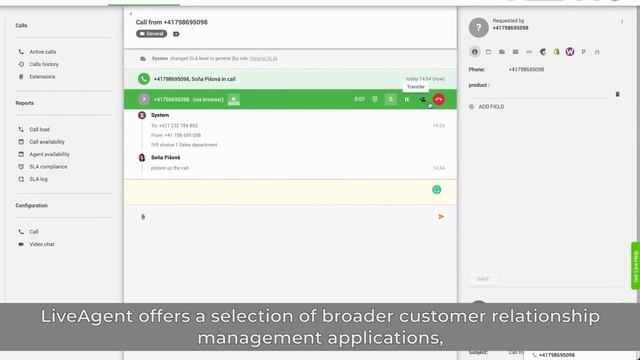Screen dimensions: 640x360
Task: Click the phone value +41798695098 in contact details
Action: (526, 69)
